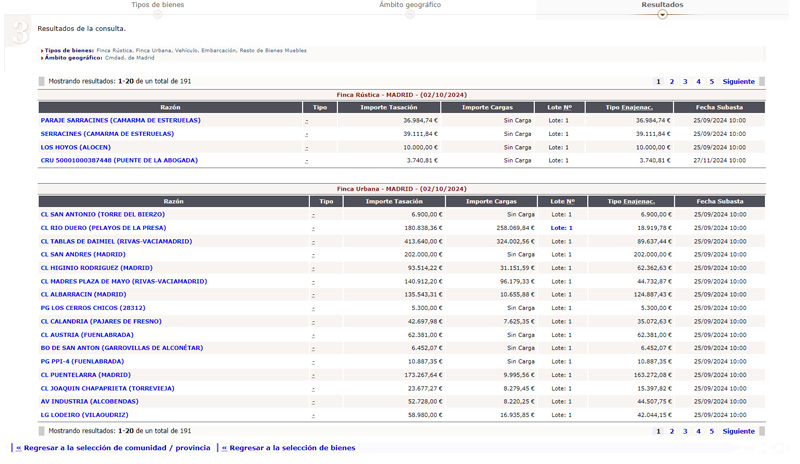Click the Ámbito geográfico step circle
The width and height of the screenshot is (800, 464).
[409, 15]
